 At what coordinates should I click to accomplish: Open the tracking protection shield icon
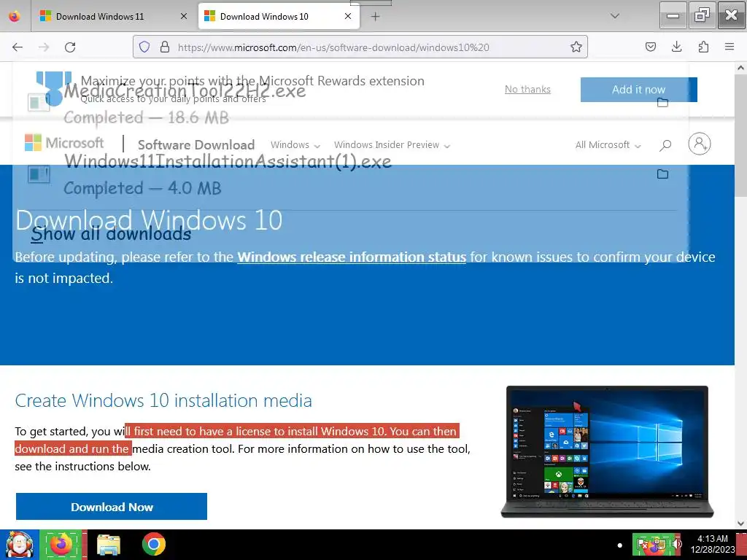144,47
